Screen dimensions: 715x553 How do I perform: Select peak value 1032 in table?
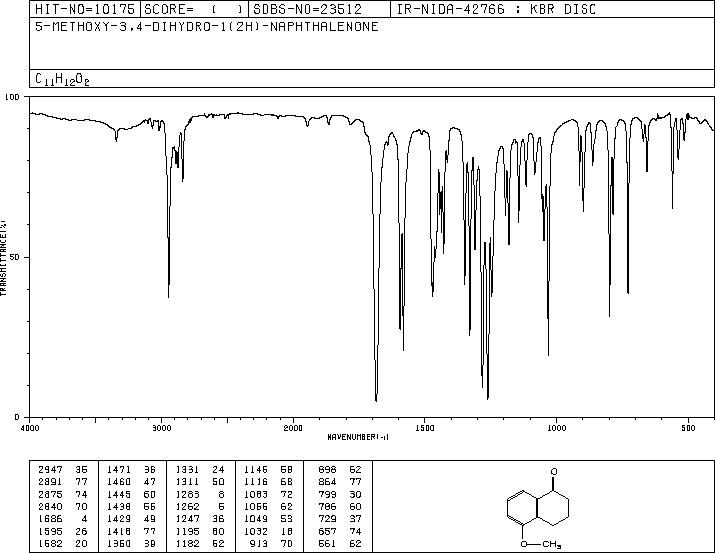click(x=256, y=532)
